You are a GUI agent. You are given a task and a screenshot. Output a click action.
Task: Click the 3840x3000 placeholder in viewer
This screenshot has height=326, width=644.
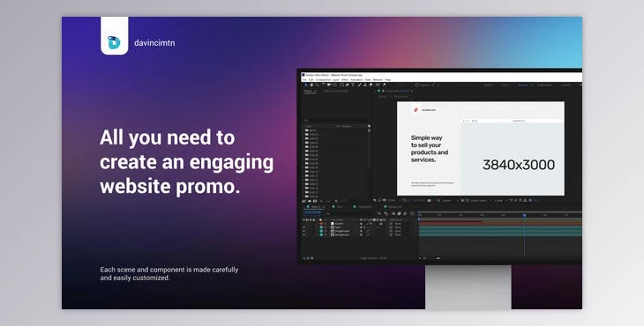point(519,165)
